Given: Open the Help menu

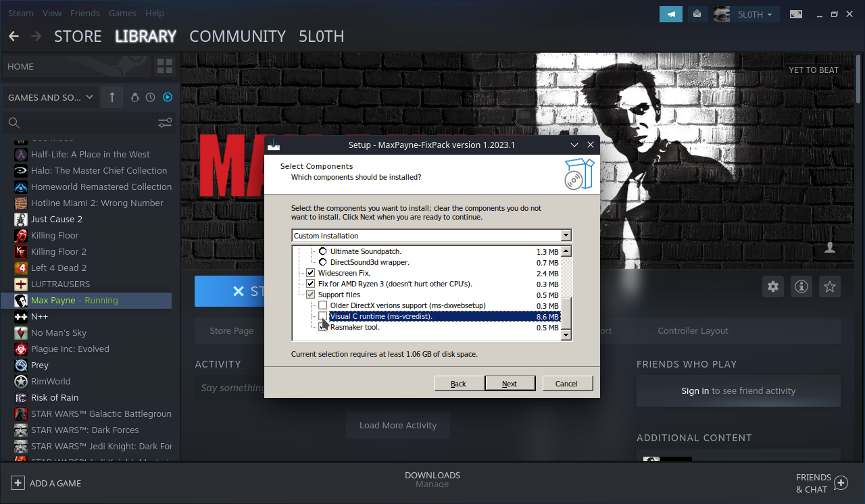Looking at the screenshot, I should point(155,13).
